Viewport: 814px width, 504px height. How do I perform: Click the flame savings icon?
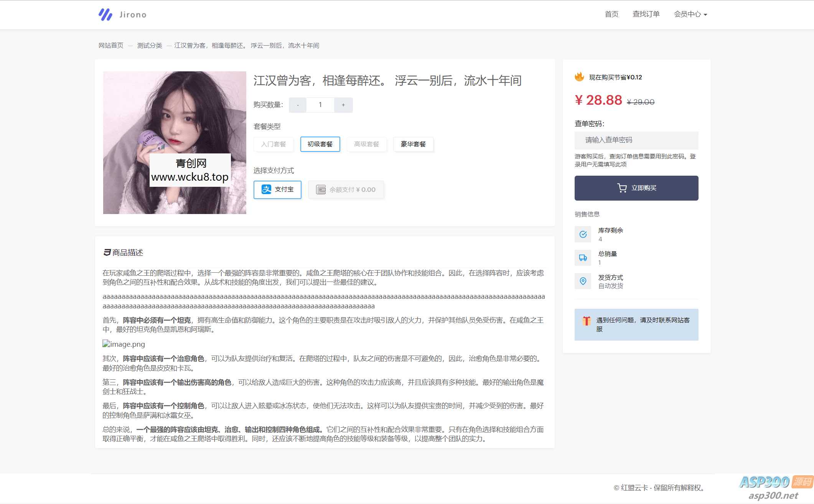click(579, 77)
